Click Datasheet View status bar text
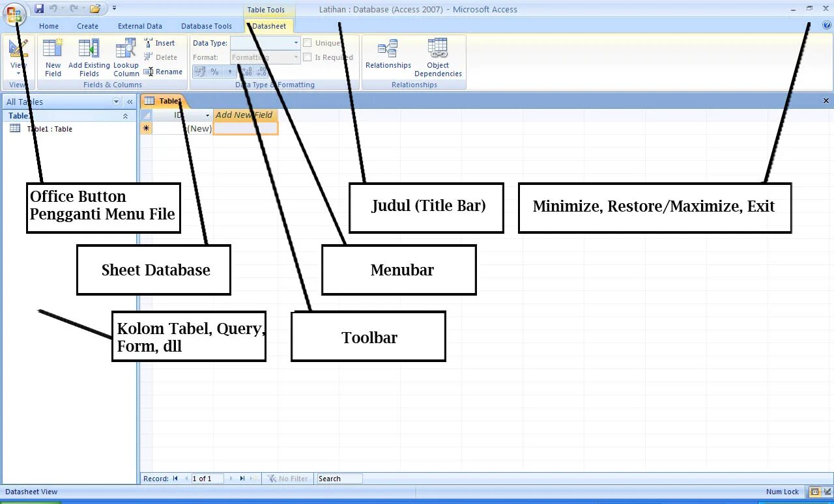The image size is (834, 504). tap(31, 492)
